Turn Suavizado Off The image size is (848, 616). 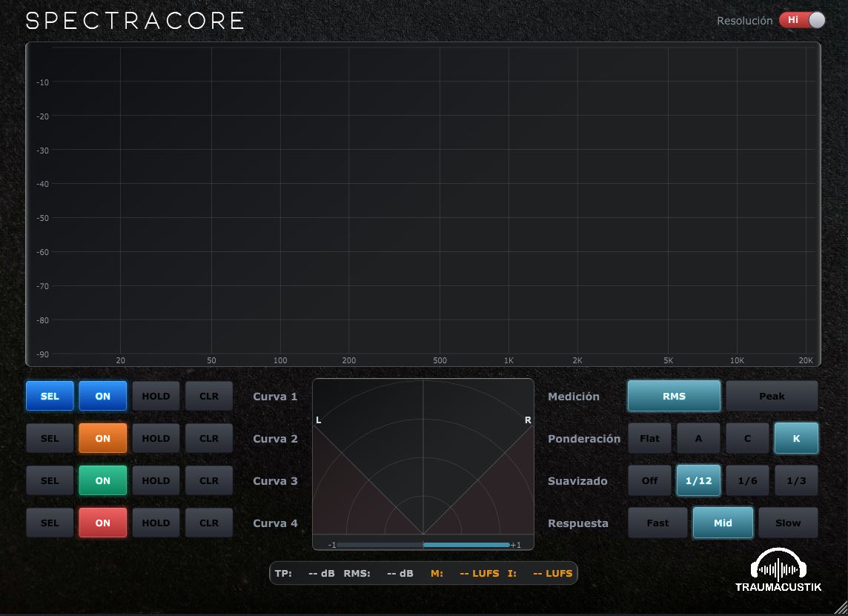click(x=649, y=480)
